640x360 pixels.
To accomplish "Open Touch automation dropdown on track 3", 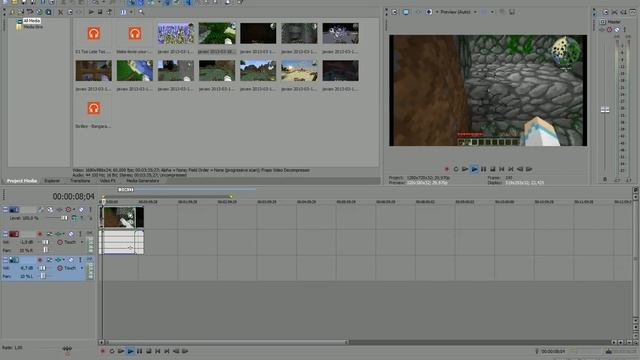I will pyautogui.click(x=82, y=268).
